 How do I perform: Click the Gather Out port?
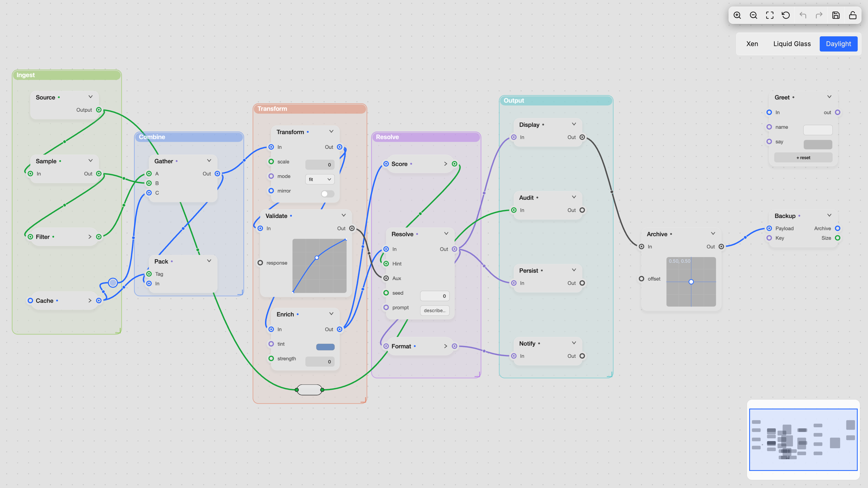coord(217,174)
